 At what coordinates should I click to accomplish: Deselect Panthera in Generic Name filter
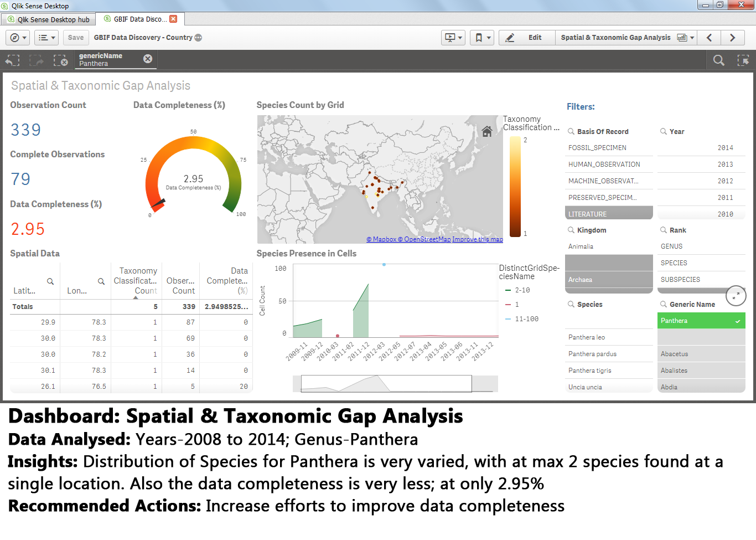point(701,321)
